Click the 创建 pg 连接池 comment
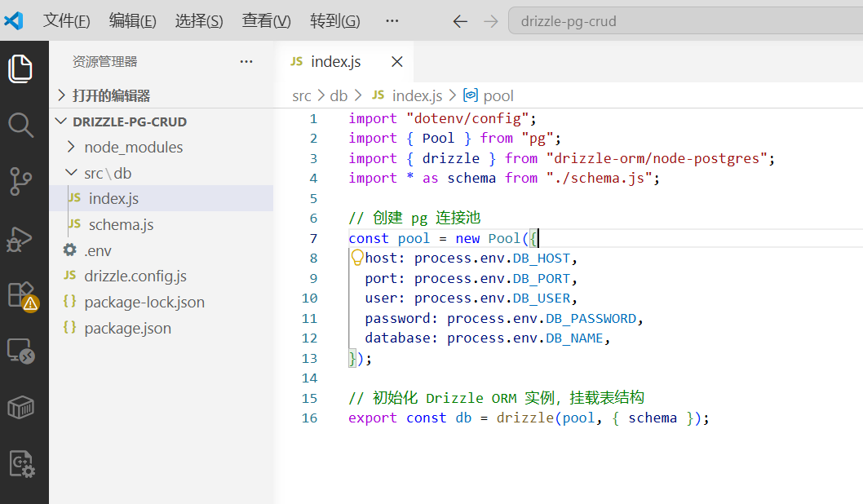The width and height of the screenshot is (863, 504). [414, 218]
